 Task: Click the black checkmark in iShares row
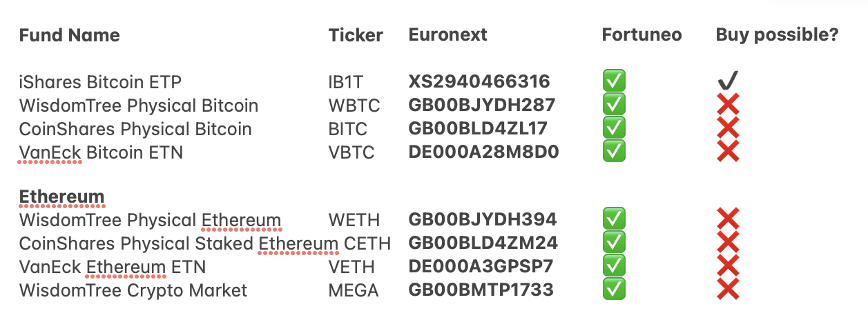[728, 82]
